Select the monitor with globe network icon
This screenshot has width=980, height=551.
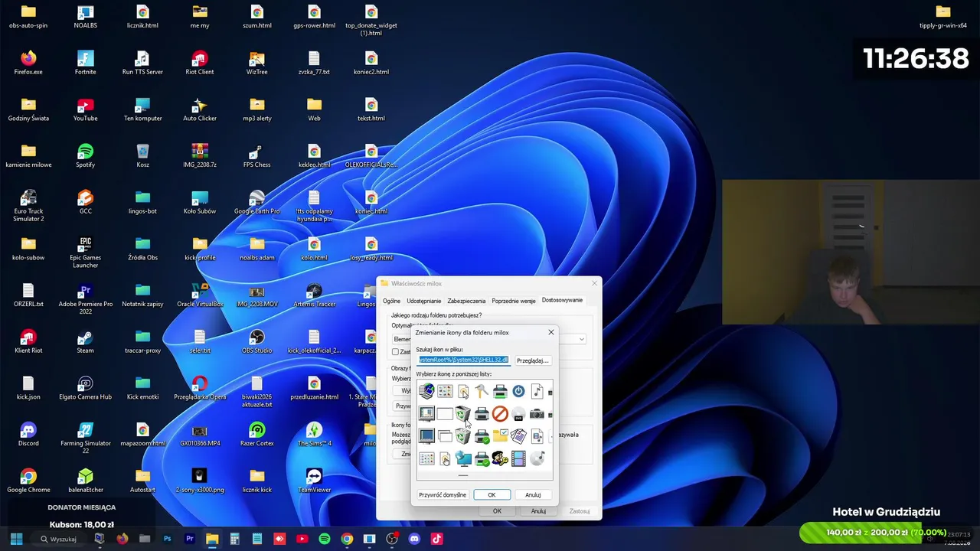pyautogui.click(x=463, y=458)
